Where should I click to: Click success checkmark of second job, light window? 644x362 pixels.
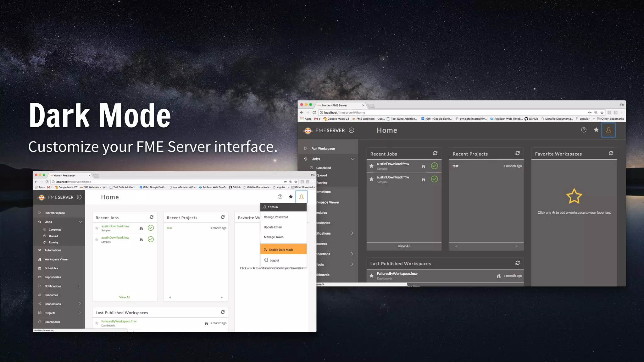(151, 239)
